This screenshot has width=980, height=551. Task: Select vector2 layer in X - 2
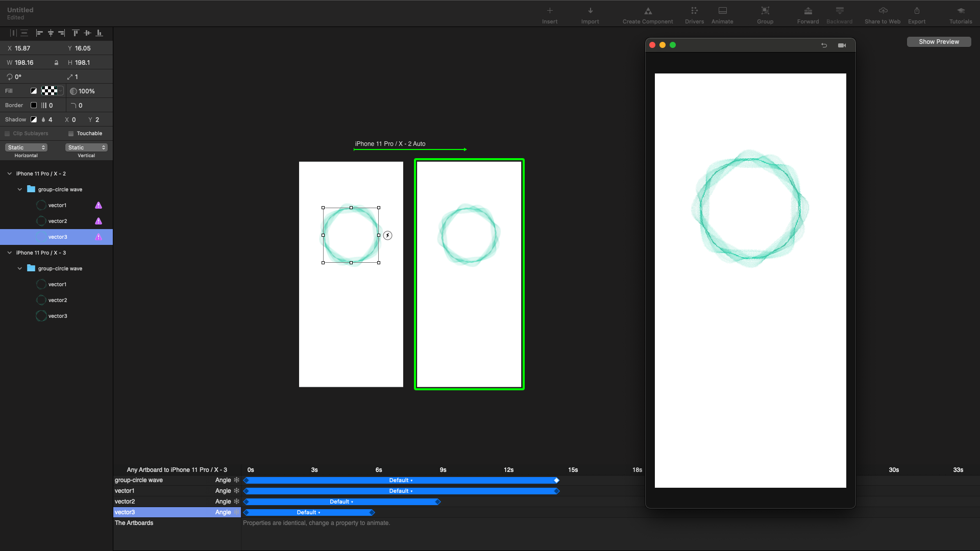tap(58, 221)
